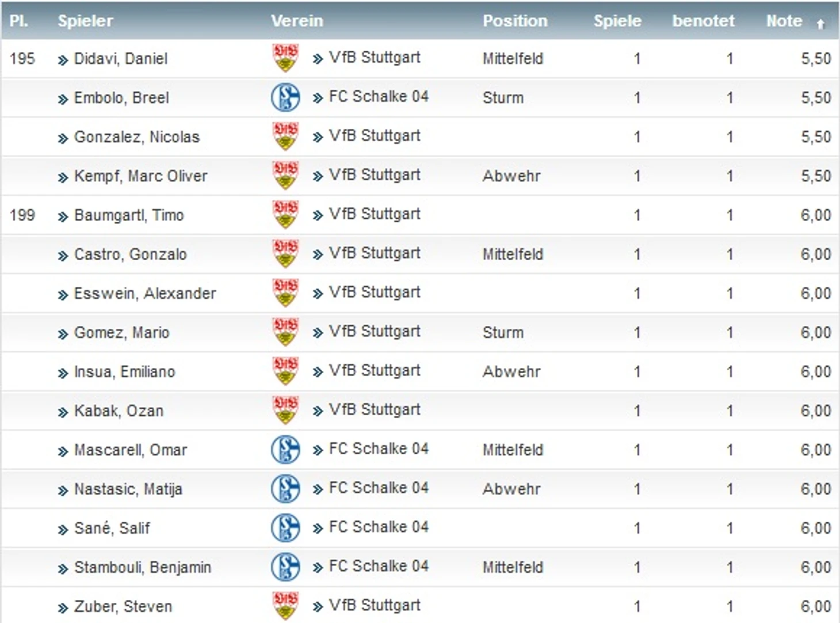
Task: Sort table by Spieler column header
Action: [85, 21]
